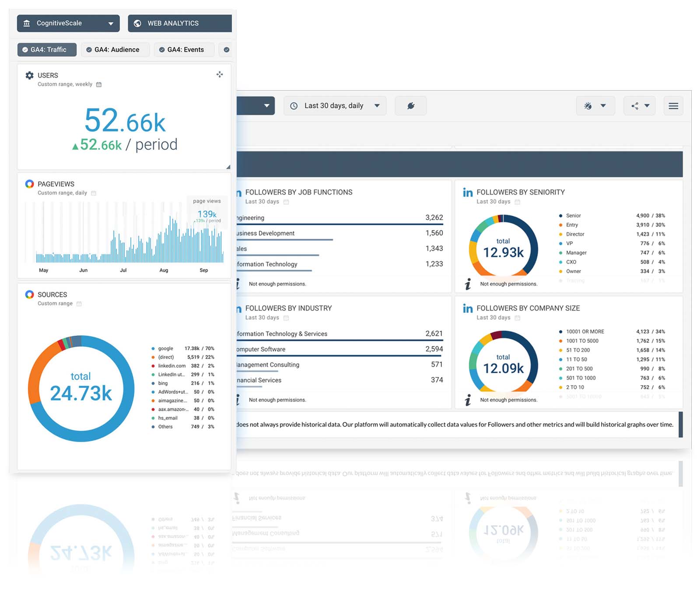Image resolution: width=700 pixels, height=602 pixels.
Task: Switch to the GA4: Traffic tab
Action: pos(47,49)
